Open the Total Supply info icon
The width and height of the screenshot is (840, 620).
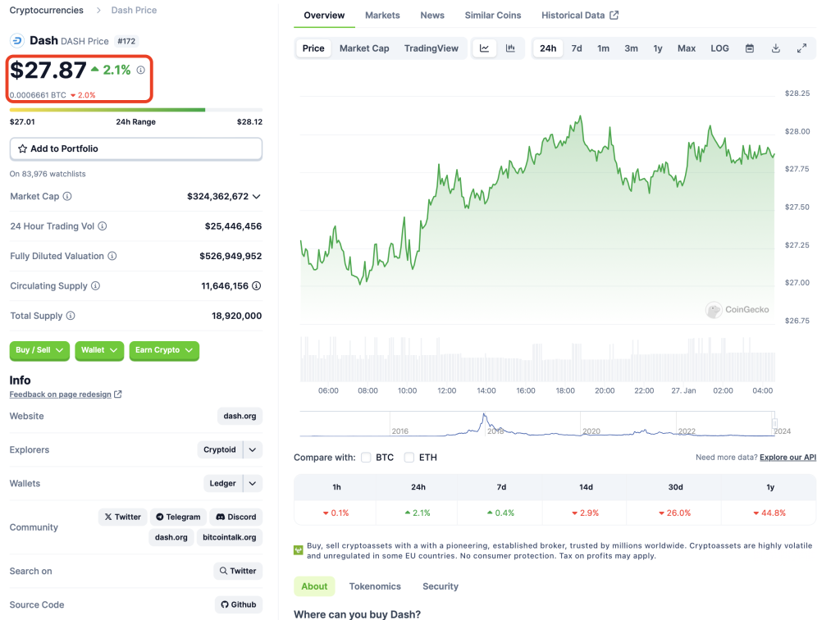[x=71, y=316]
